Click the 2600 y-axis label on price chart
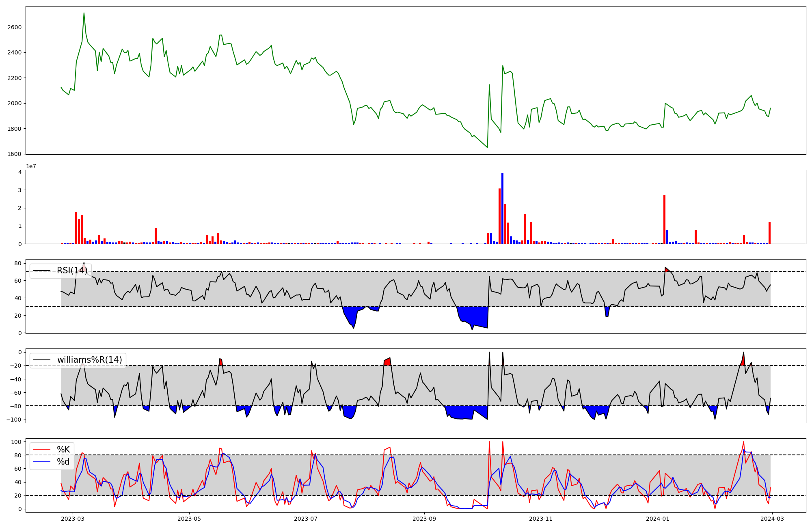The height and width of the screenshot is (528, 812). coord(14,27)
